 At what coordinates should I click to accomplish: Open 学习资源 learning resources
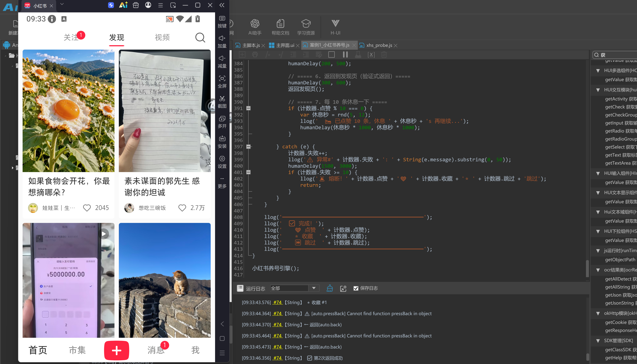(306, 27)
